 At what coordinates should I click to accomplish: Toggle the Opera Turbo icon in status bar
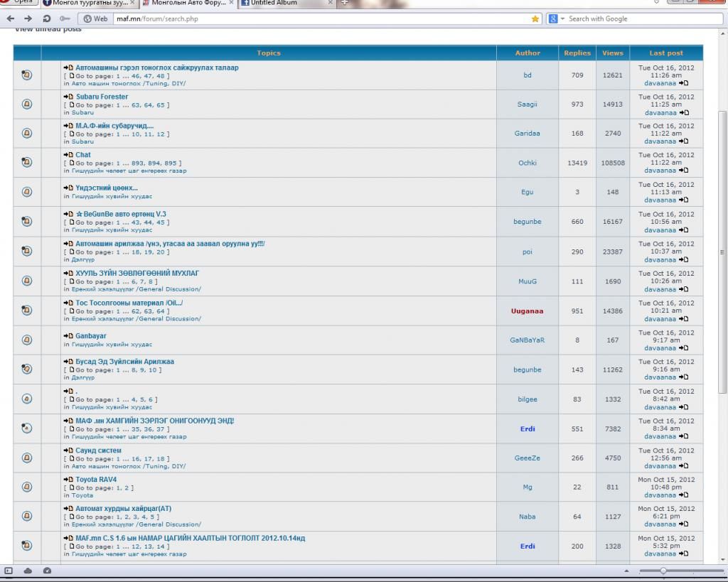click(x=47, y=571)
